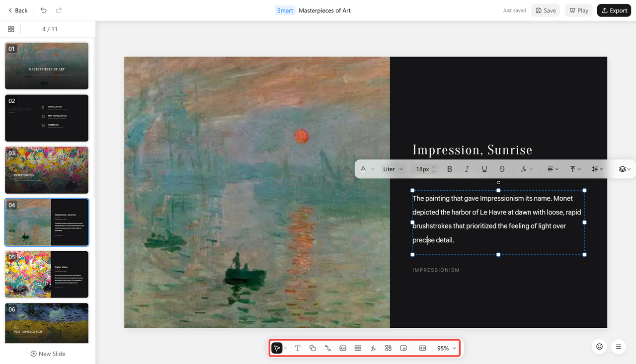Viewport: 636px width, 364px height.
Task: Open the vertical alignment dropdown
Action: [575, 169]
